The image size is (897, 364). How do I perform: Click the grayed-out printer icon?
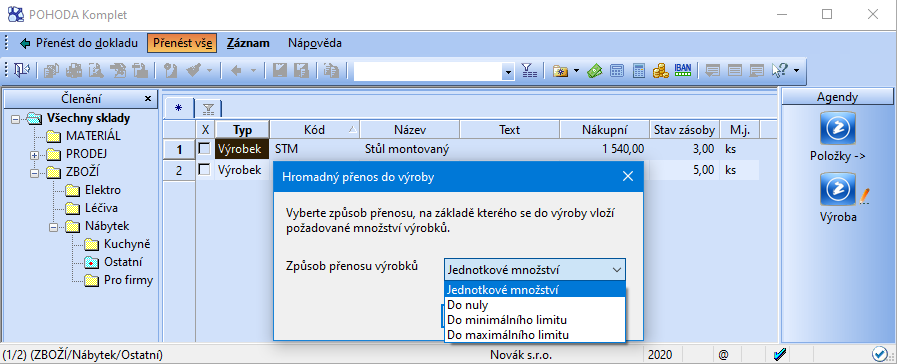tap(74, 70)
